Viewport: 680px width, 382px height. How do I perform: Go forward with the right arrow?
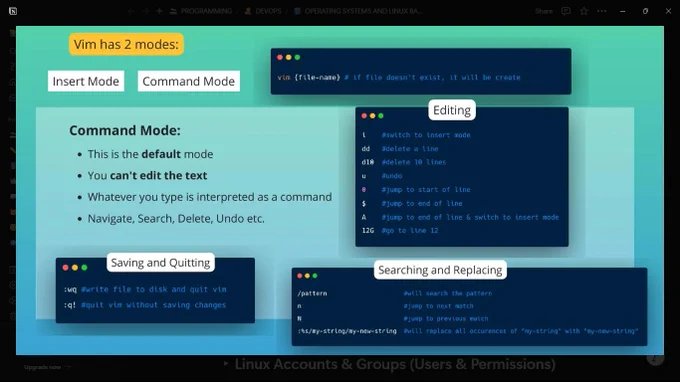pos(146,11)
